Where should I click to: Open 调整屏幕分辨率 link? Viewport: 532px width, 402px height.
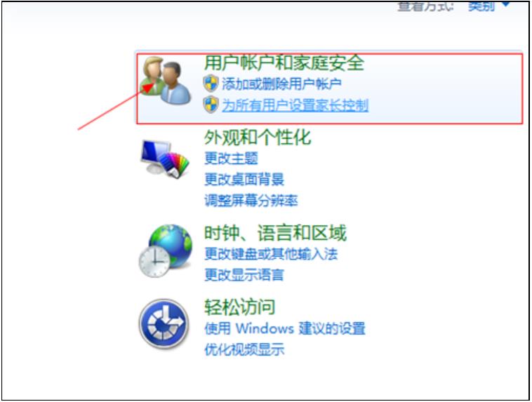[x=251, y=201]
